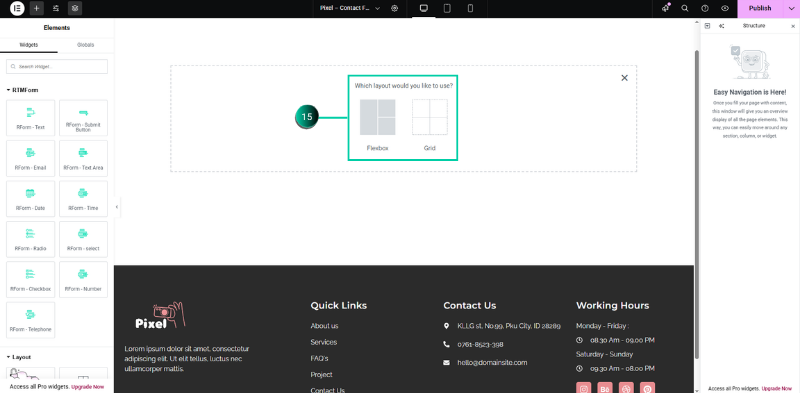The height and width of the screenshot is (393, 800).
Task: Switch to Mobile device view
Action: pos(470,8)
